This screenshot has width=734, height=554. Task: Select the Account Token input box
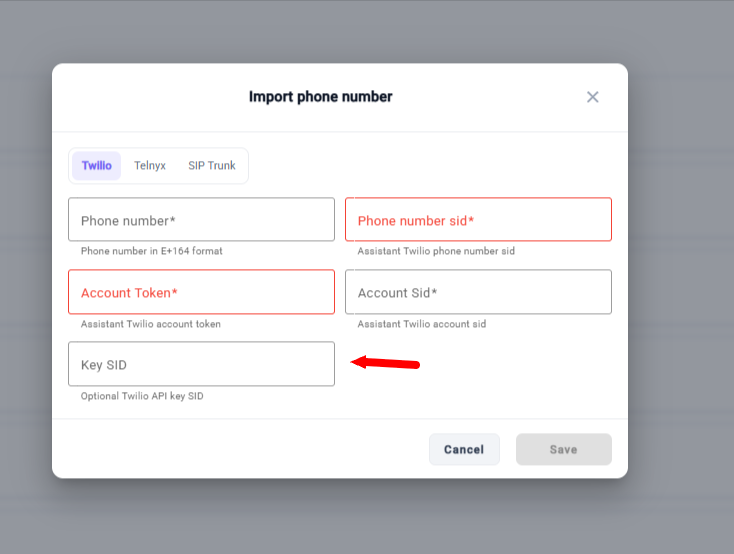tap(201, 292)
